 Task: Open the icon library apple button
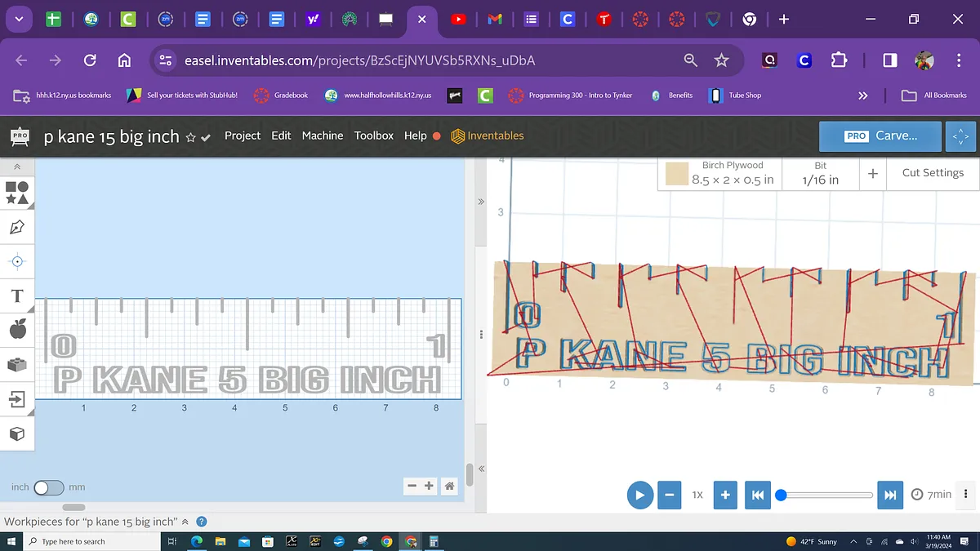tap(17, 330)
